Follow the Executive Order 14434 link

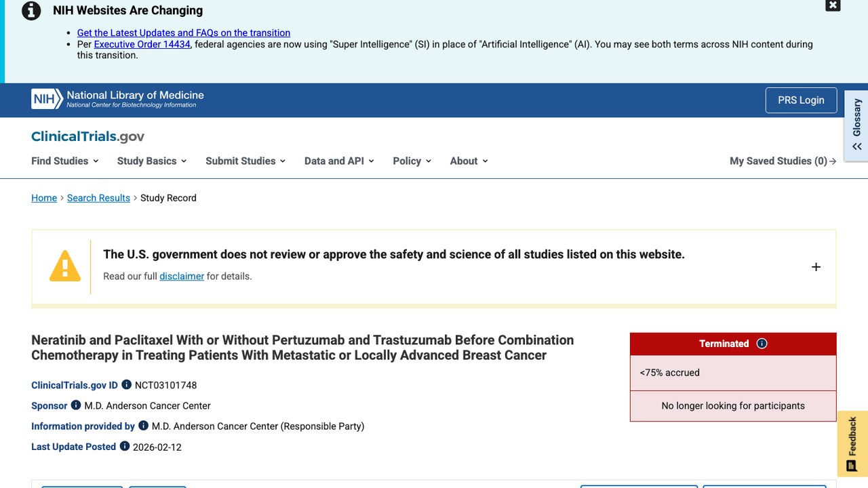tap(142, 44)
